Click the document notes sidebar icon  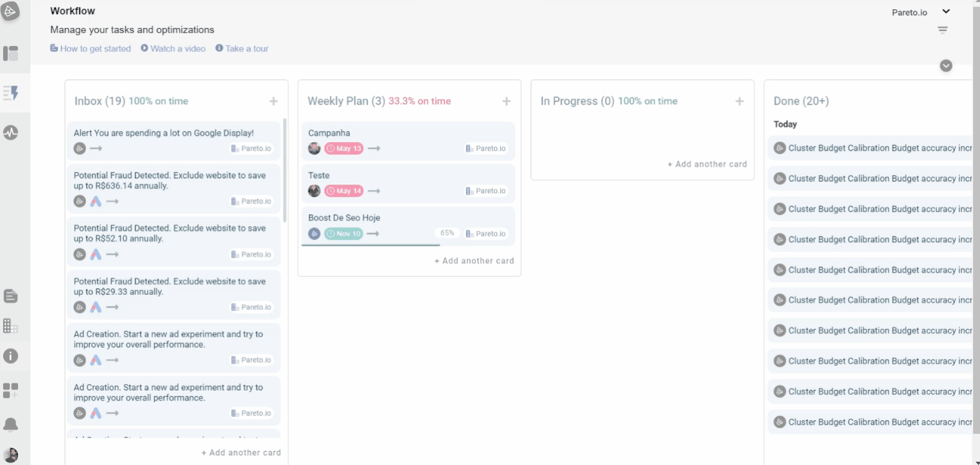point(11,296)
